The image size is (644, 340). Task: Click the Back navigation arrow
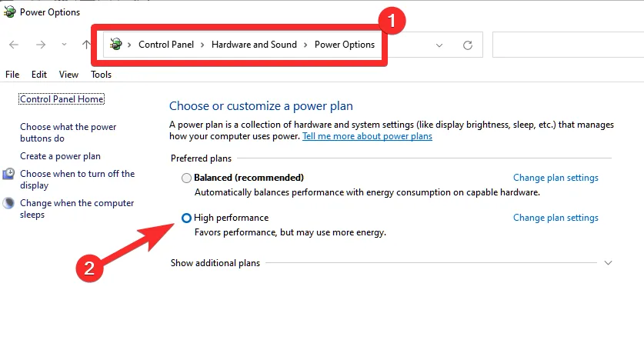tap(14, 45)
